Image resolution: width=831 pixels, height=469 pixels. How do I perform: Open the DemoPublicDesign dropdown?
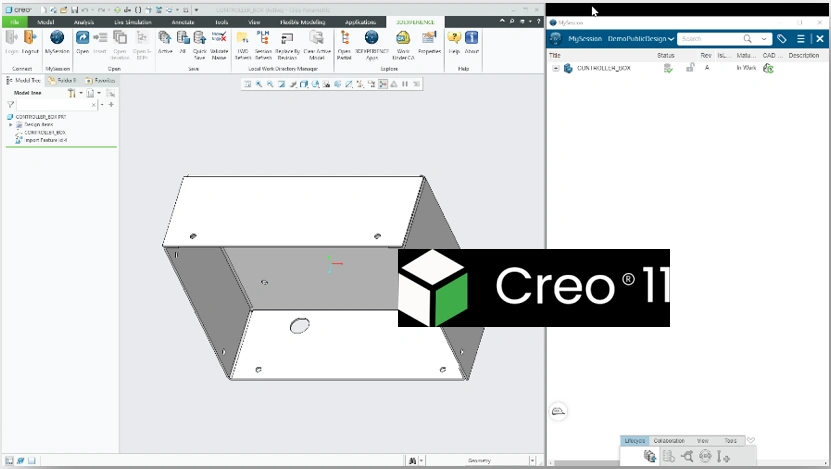point(641,39)
